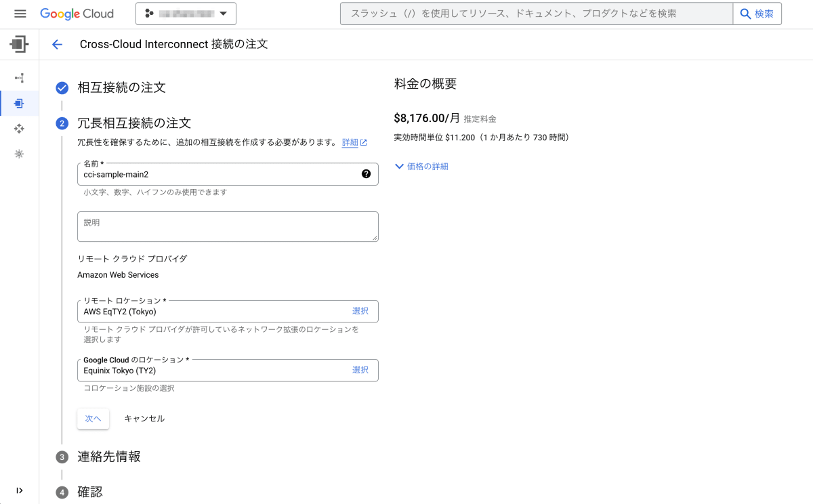Click the キャンセル button
This screenshot has width=813, height=504.
[x=144, y=419]
